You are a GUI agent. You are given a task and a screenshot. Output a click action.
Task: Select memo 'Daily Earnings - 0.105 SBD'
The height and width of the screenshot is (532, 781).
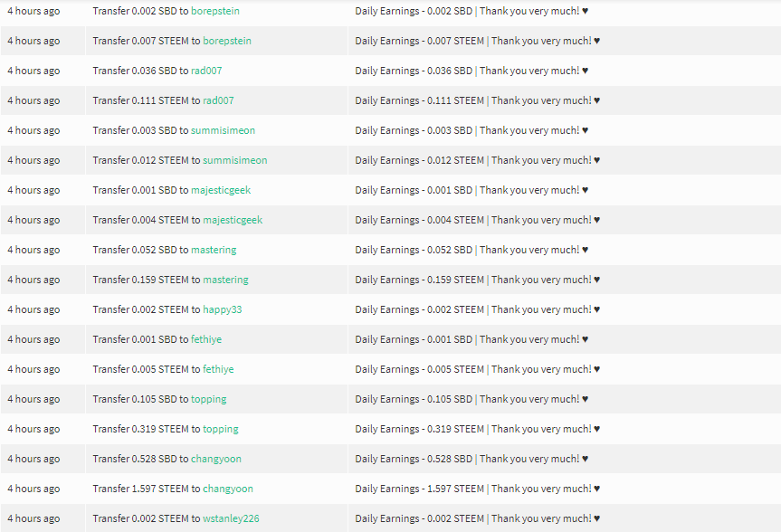414,400
